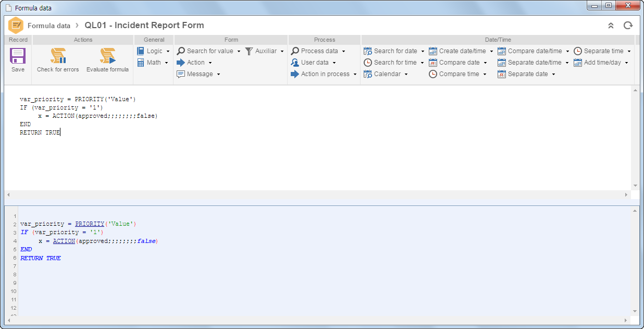
Task: Click the Compare date icon
Action: (x=433, y=63)
